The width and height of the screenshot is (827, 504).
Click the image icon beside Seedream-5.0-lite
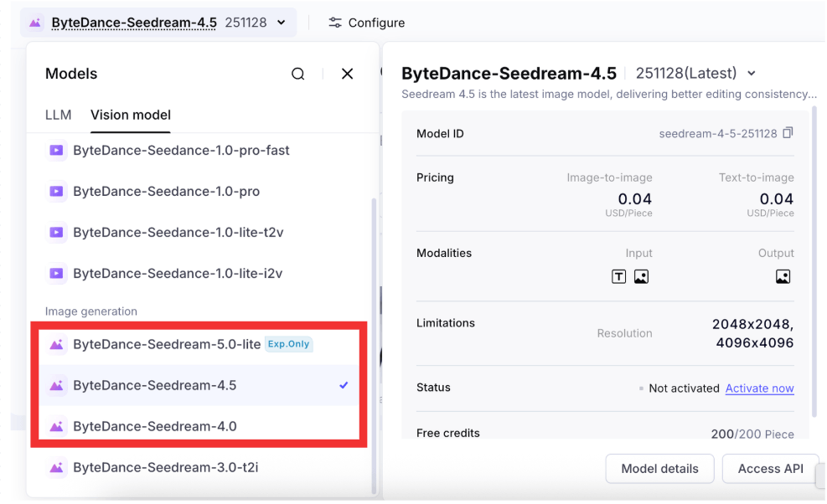coord(56,344)
